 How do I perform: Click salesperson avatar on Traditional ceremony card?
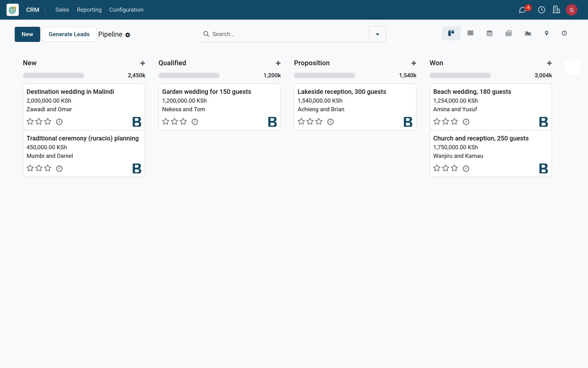click(137, 169)
